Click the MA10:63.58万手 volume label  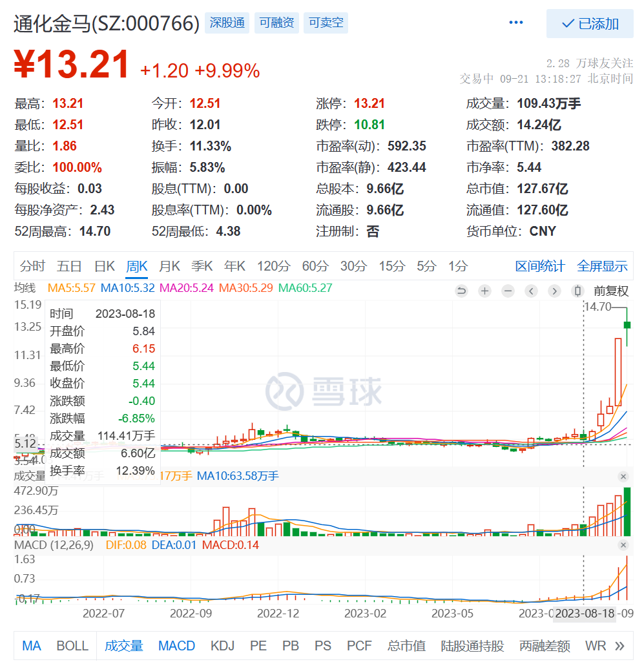(238, 476)
